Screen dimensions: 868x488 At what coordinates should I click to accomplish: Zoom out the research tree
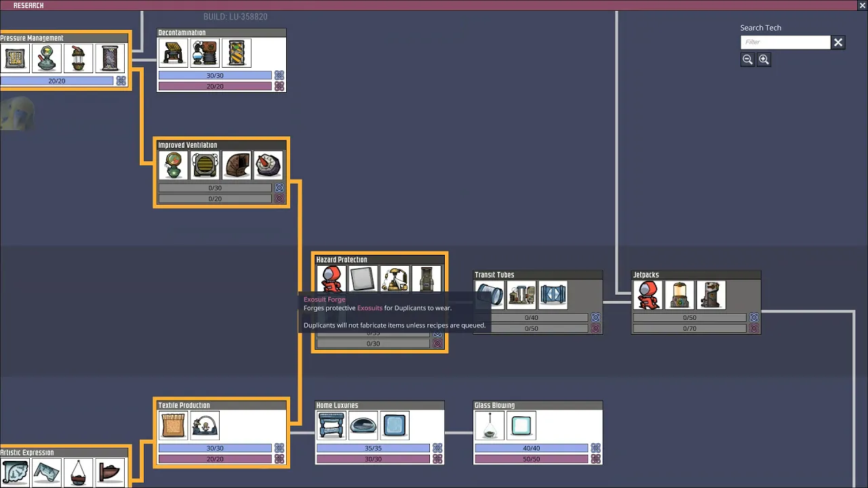[747, 60]
